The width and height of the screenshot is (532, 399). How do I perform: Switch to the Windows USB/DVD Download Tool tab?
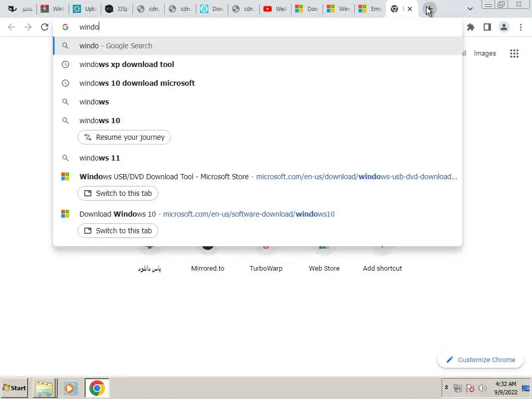pyautogui.click(x=118, y=193)
